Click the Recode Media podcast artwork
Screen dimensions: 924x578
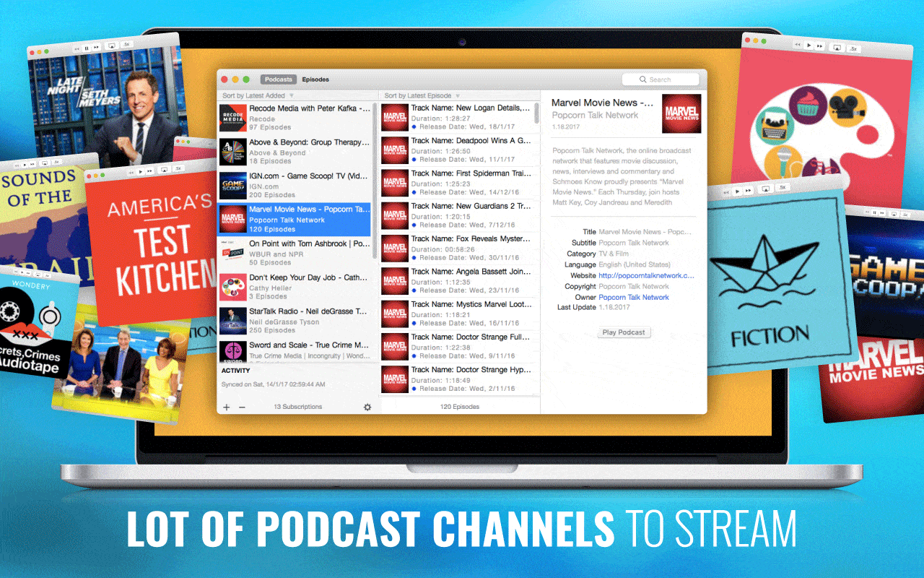tap(233, 118)
